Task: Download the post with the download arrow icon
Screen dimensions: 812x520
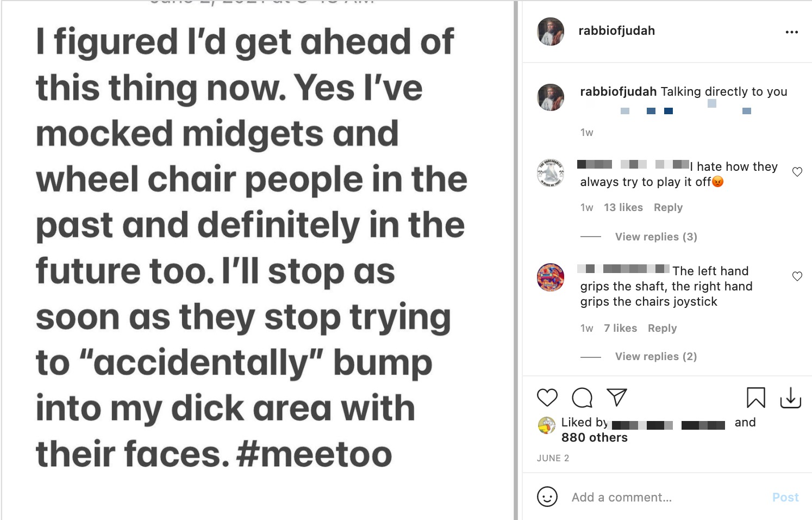Action: 790,398
